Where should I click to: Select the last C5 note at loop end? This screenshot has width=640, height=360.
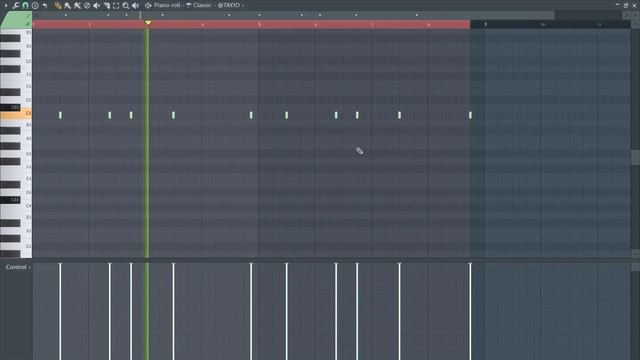point(470,115)
